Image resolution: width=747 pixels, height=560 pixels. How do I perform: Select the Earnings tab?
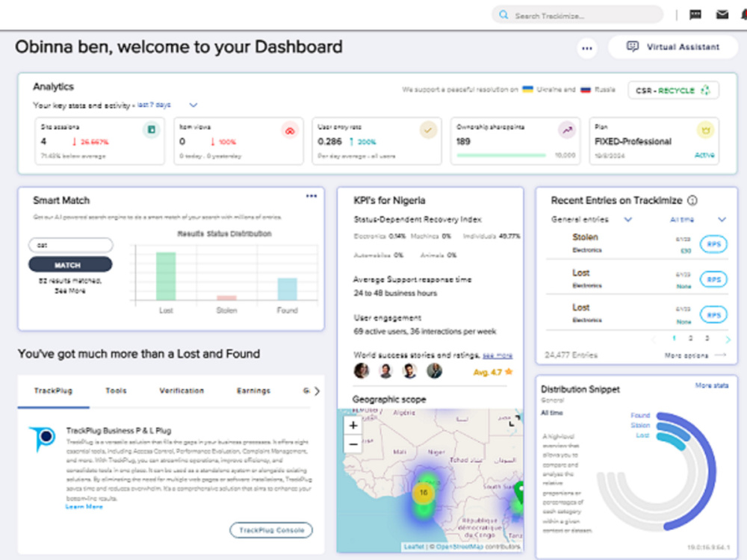click(x=253, y=391)
